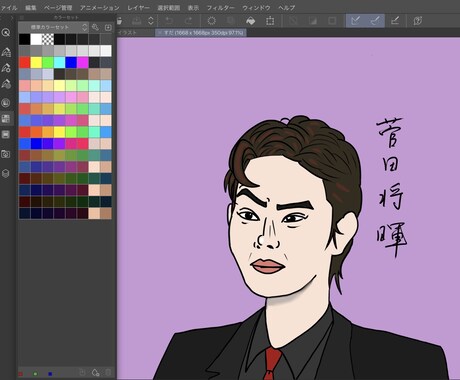This screenshot has width=460, height=380.
Task: Pick the bright green swatch in third row
Action: (x=48, y=62)
